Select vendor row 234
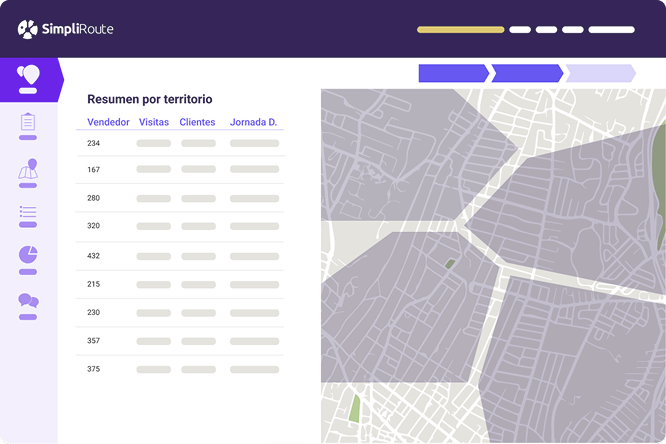 pyautogui.click(x=180, y=143)
